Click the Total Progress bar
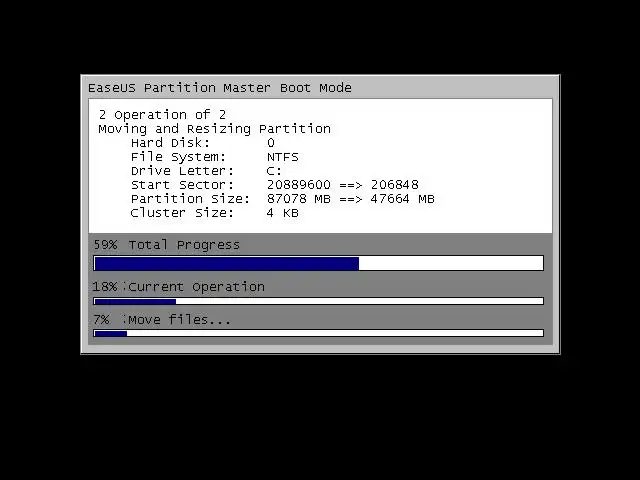The height and width of the screenshot is (480, 640). pos(318,263)
